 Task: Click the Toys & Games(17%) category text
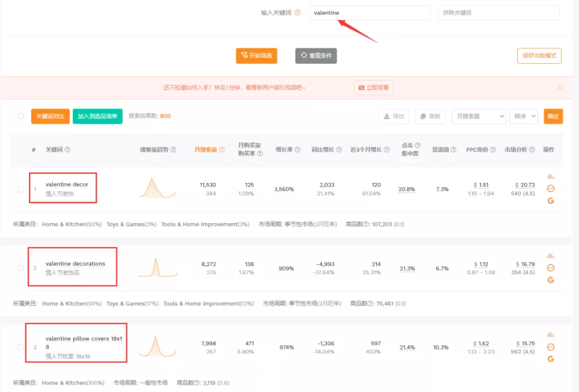tap(132, 304)
